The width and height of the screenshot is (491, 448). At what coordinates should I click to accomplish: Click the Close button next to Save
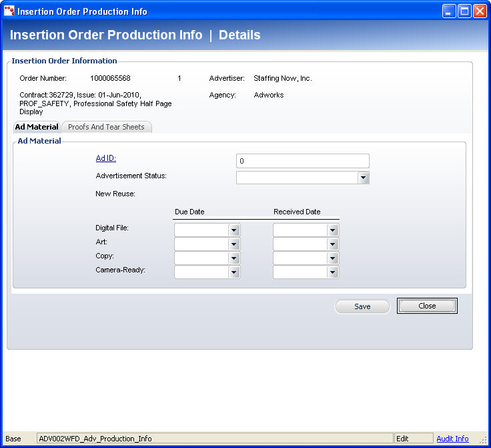[x=427, y=306]
